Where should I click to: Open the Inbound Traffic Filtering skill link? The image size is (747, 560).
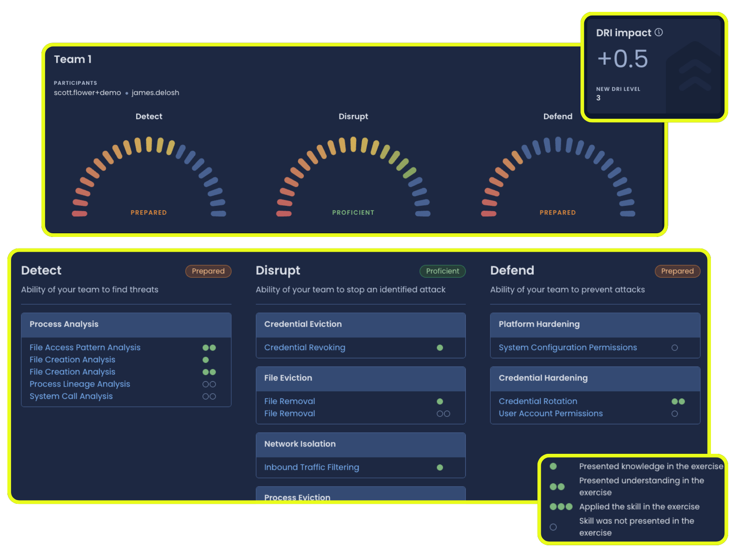(311, 467)
